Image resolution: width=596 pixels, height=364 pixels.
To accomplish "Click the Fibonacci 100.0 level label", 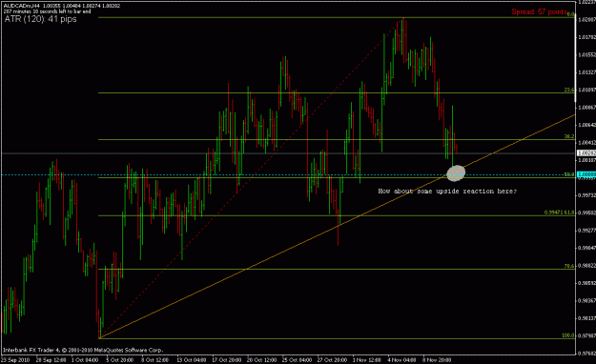I will [568, 335].
